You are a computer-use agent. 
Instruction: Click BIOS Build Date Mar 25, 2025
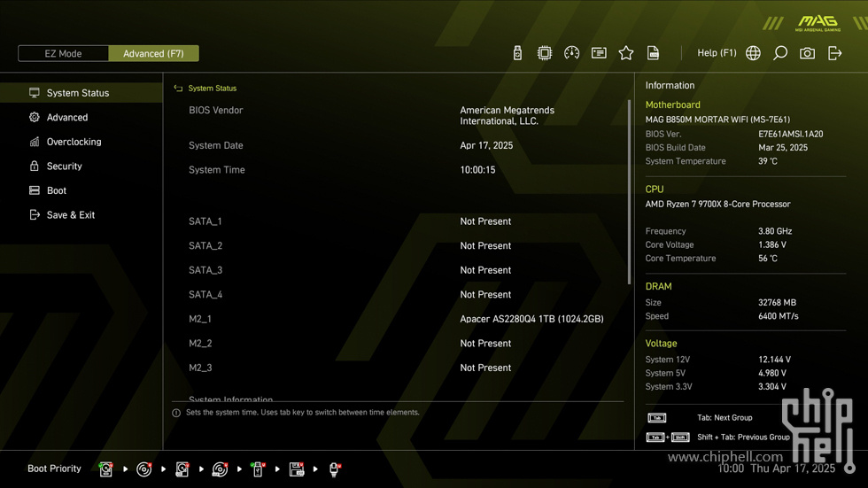click(783, 148)
